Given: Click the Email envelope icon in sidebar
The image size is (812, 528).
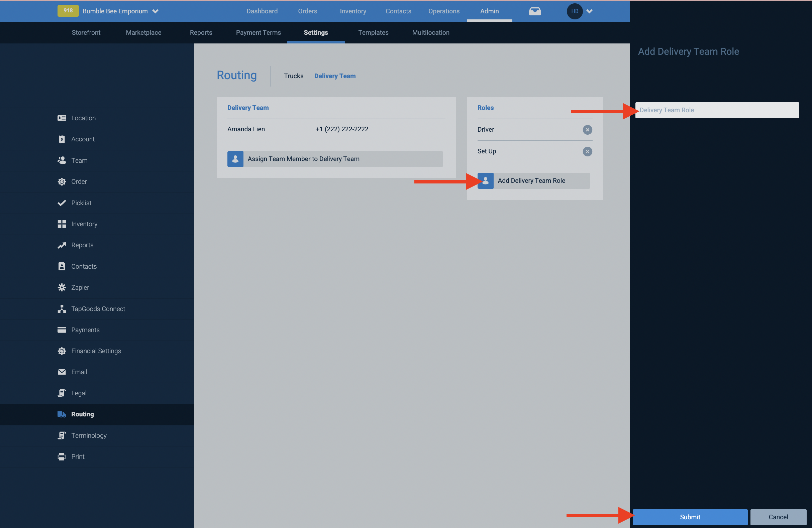Looking at the screenshot, I should pyautogui.click(x=62, y=372).
